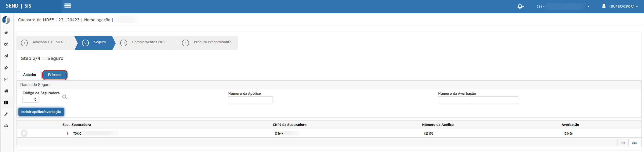This screenshot has height=152, width=644.
Task: Open the notifications bell
Action: pyautogui.click(x=520, y=6)
